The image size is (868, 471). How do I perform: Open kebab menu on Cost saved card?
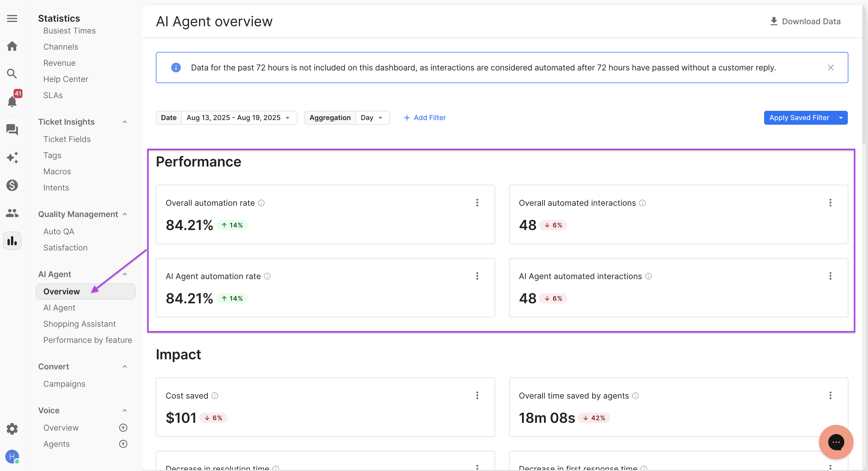pos(477,395)
